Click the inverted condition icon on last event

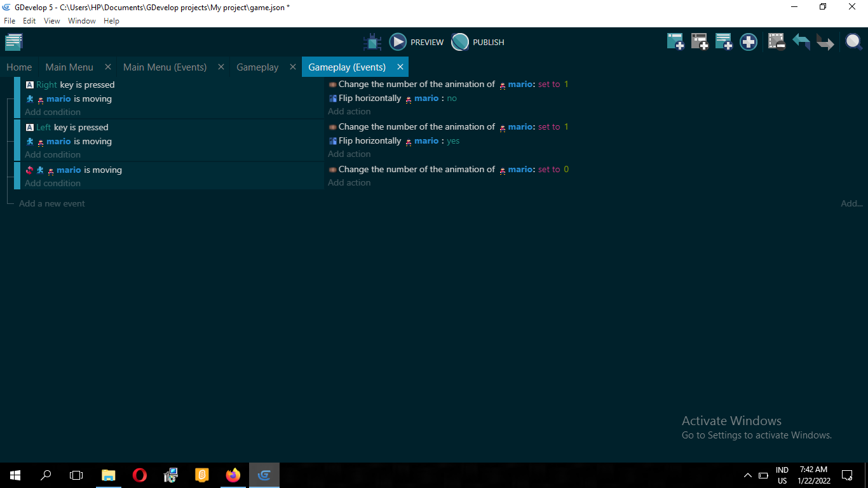click(x=29, y=170)
